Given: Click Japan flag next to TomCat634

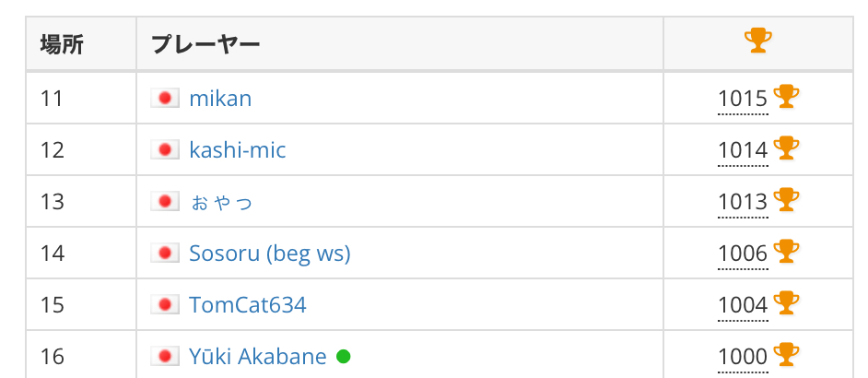Looking at the screenshot, I should pos(165,305).
